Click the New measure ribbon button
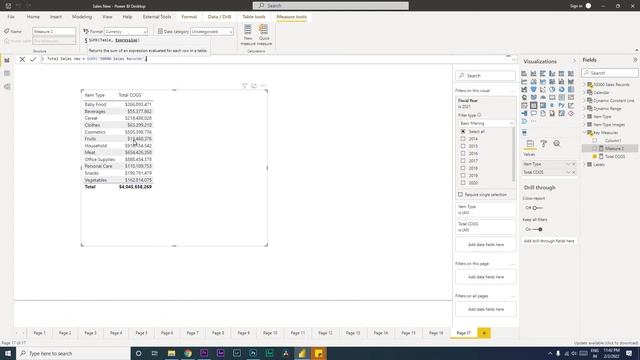 click(x=248, y=35)
